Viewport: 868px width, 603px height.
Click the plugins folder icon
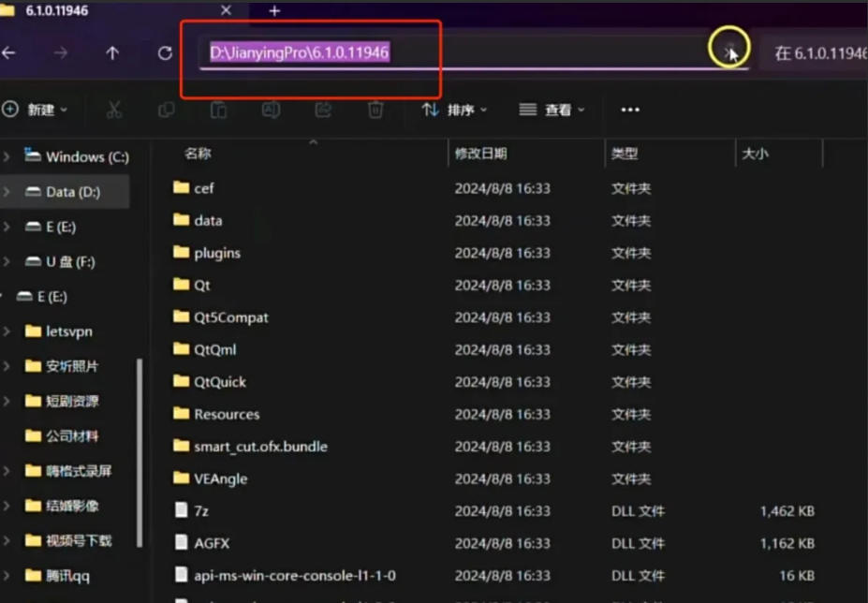tap(181, 253)
